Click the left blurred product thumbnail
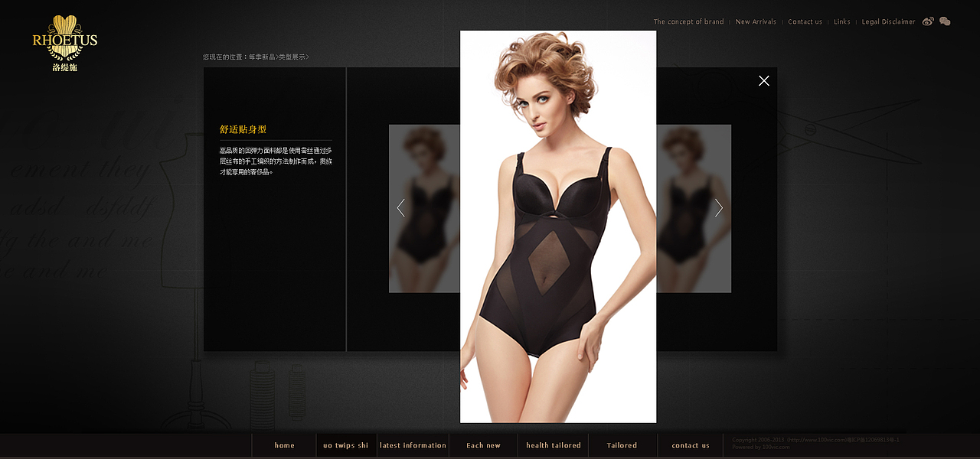 [x=424, y=208]
